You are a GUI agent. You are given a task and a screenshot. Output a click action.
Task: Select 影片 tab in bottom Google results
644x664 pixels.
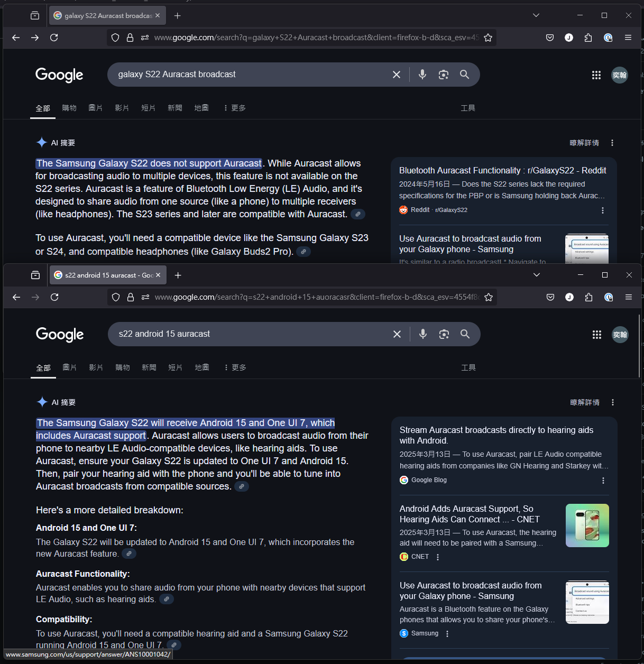coord(96,367)
